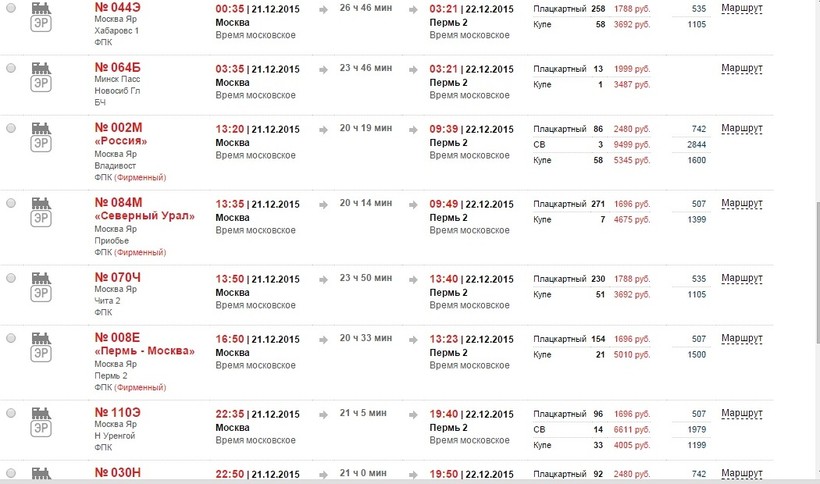
Task: Click «Северный Урал» train name
Action: click(144, 216)
